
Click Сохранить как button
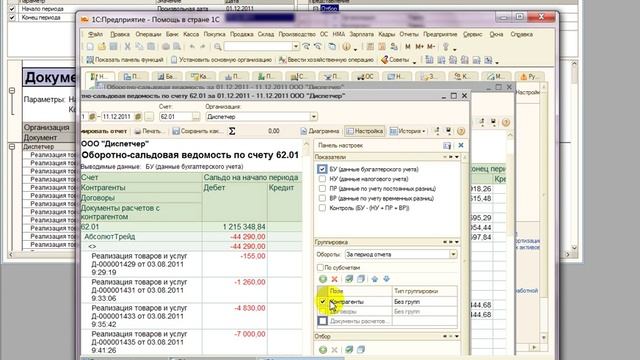pyautogui.click(x=197, y=131)
